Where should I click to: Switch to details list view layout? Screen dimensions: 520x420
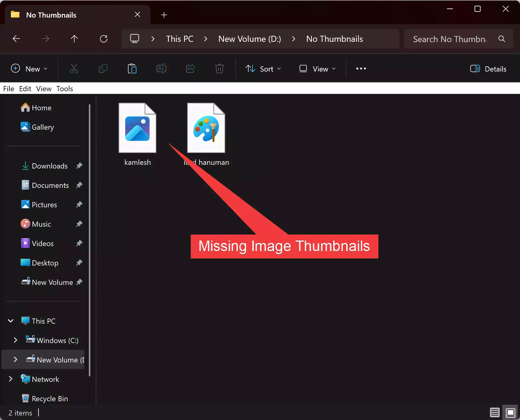tap(495, 412)
